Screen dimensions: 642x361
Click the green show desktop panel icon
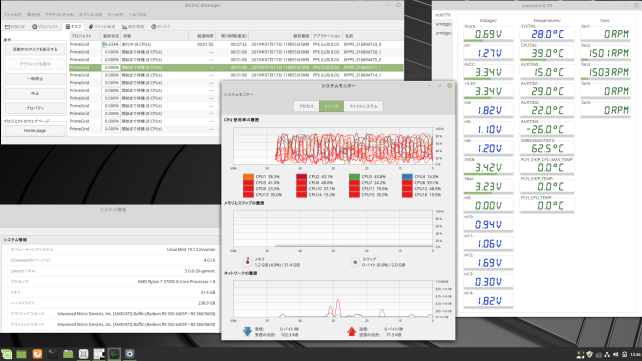(21, 354)
